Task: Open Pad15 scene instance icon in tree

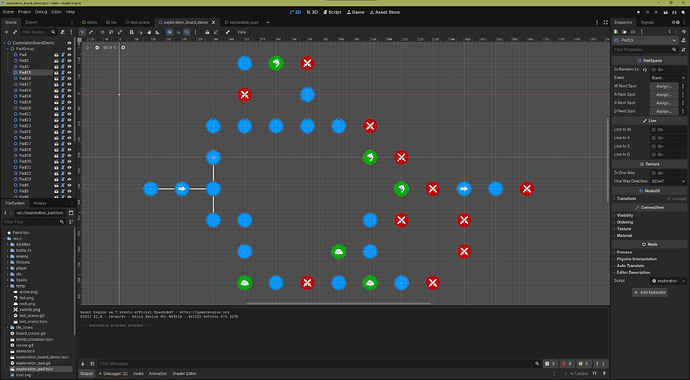Action: 57,73
